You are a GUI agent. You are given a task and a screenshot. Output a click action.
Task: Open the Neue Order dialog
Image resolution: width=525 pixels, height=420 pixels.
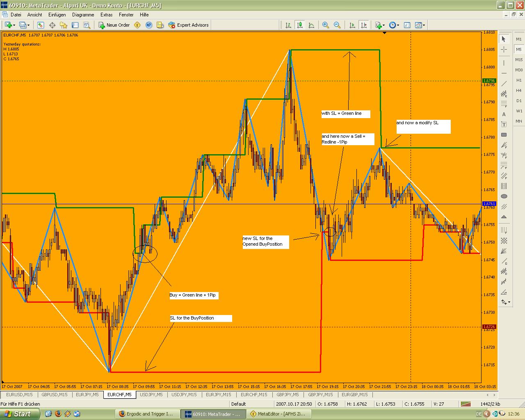point(114,25)
